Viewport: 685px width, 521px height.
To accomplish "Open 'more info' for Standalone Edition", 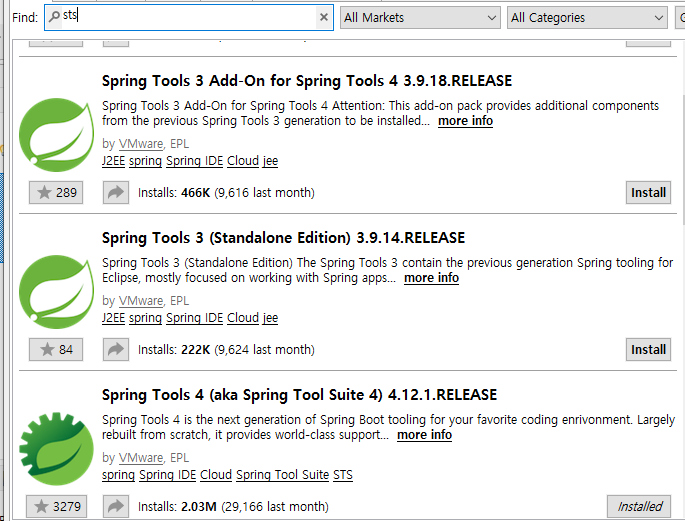I will (431, 278).
